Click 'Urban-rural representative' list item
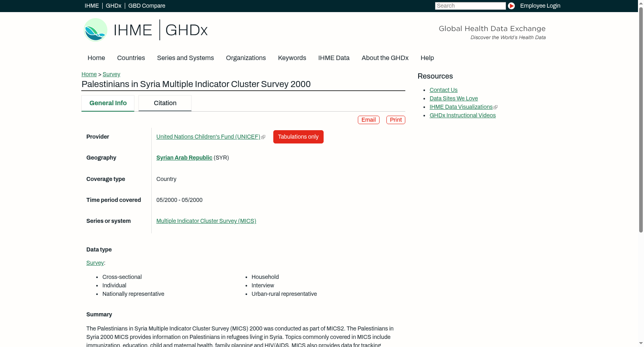Viewport: 644px width, 347px height. coord(284,294)
